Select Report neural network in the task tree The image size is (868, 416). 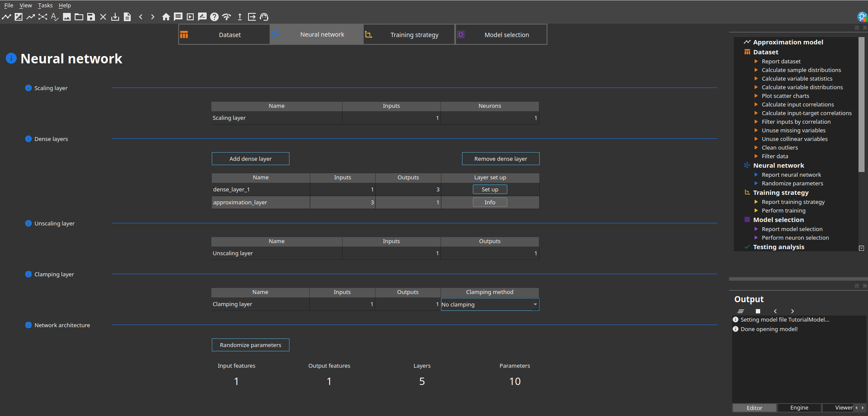tap(791, 175)
